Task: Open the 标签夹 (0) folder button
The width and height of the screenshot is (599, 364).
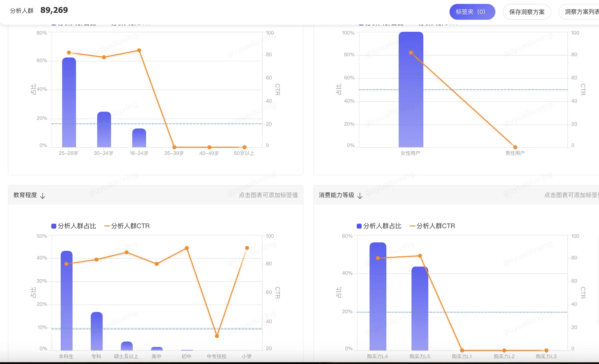Action: pyautogui.click(x=472, y=11)
